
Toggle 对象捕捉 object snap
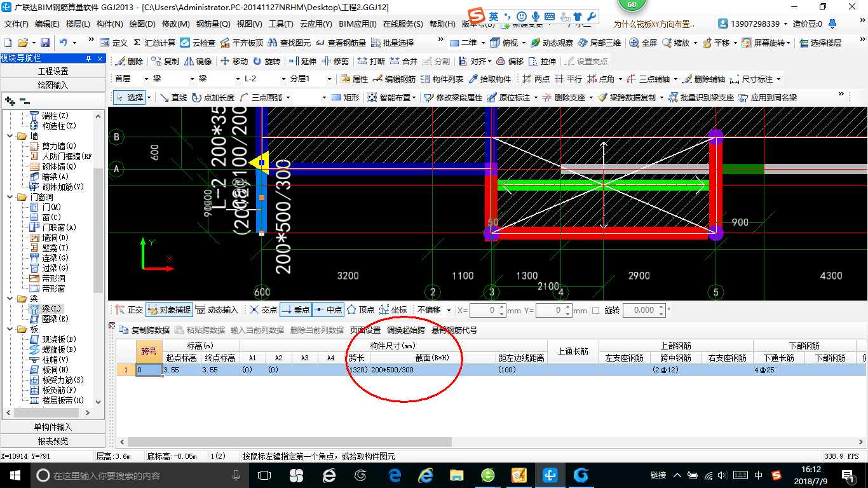(x=168, y=310)
